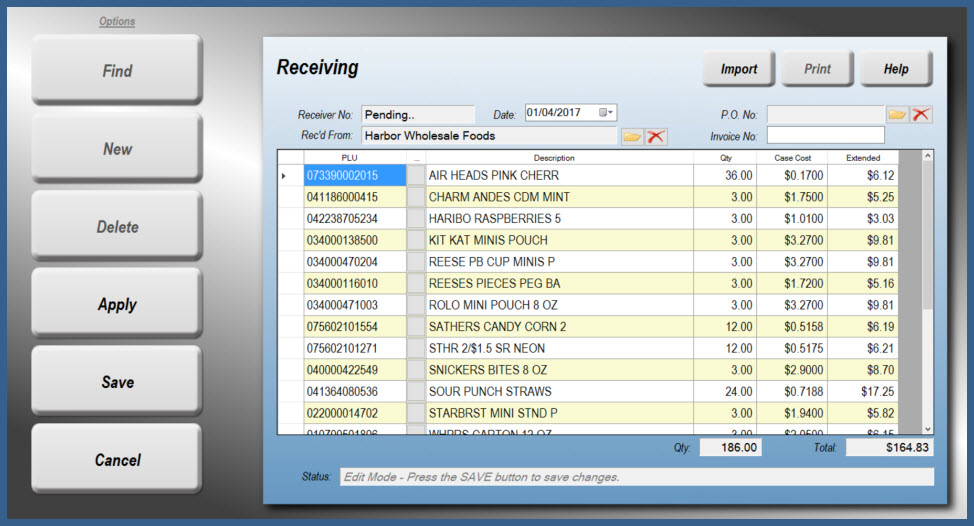Click the Total box showing $164.83
Viewport: 974px width, 526px height.
(x=890, y=447)
